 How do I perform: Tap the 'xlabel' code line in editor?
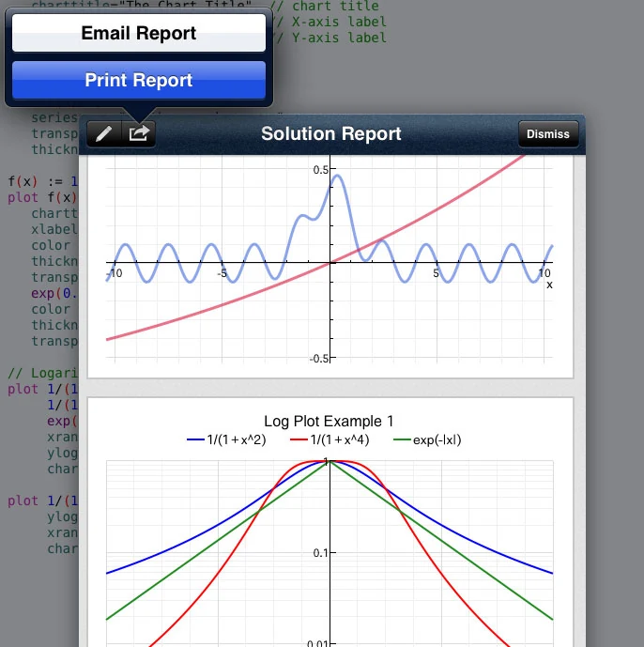54,229
